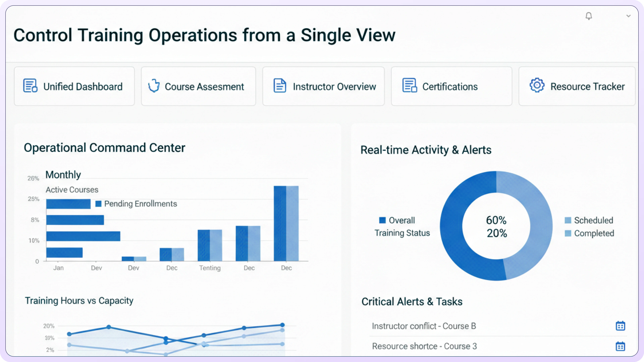Open calendar icon for Resource shortce alert
Image resolution: width=644 pixels, height=362 pixels.
click(x=620, y=346)
